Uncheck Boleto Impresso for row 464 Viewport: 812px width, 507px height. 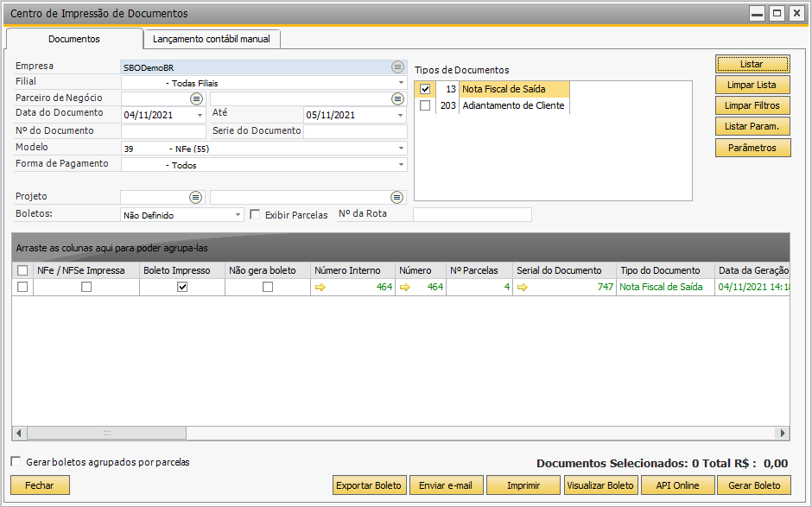pos(182,287)
